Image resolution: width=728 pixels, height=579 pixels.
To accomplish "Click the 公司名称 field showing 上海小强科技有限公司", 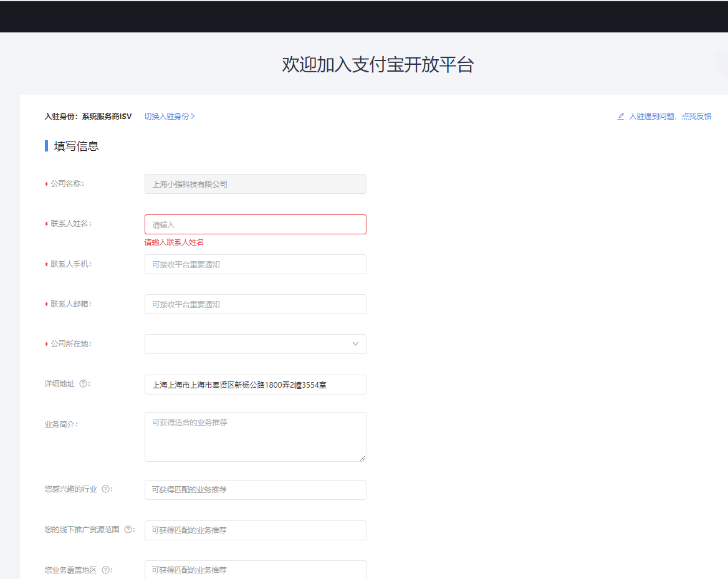I will (x=256, y=184).
